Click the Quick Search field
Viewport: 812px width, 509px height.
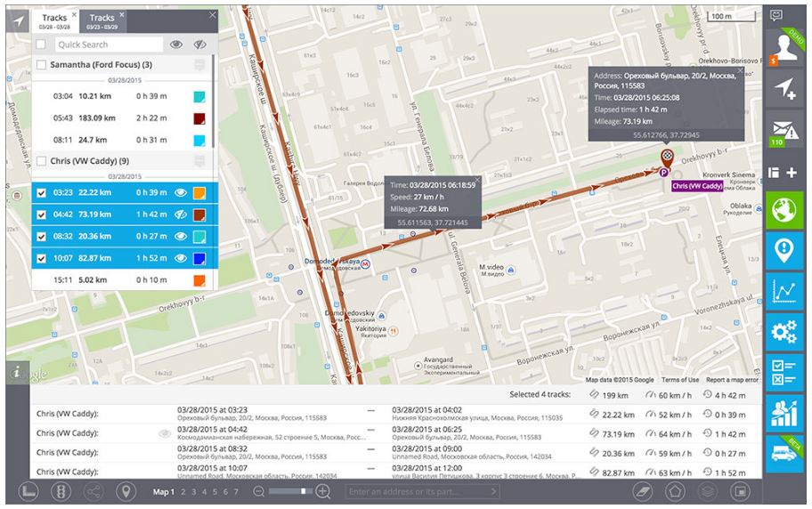pos(109,44)
